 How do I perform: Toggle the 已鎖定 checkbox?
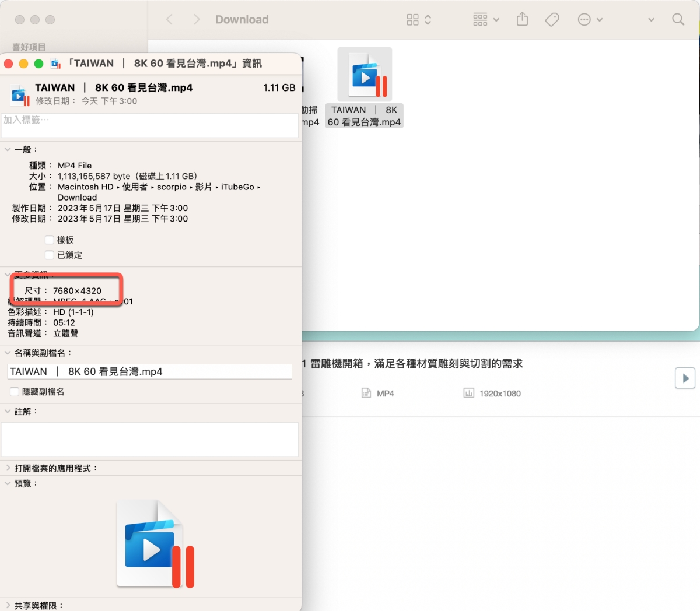pyautogui.click(x=50, y=255)
